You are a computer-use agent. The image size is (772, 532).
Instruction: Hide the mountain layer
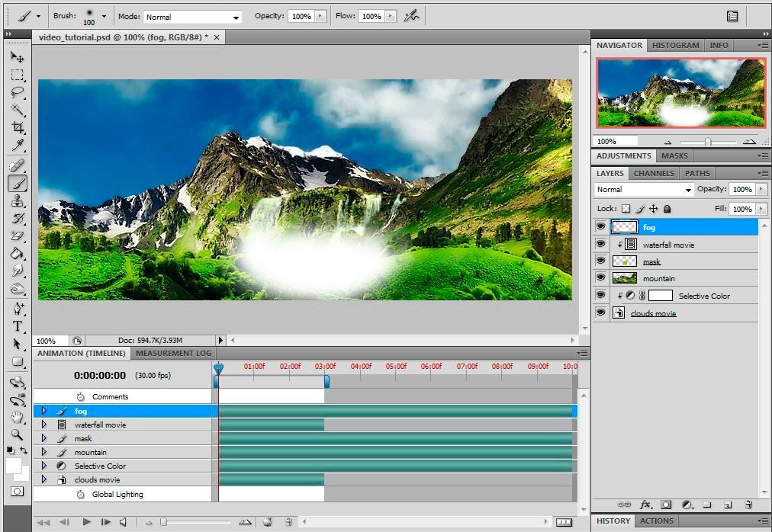coord(600,277)
